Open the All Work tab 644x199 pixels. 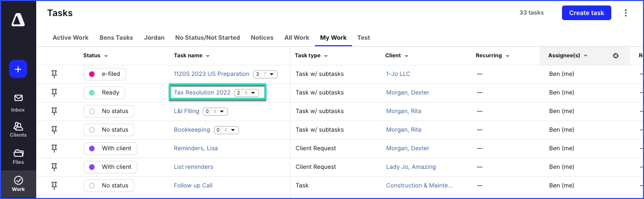pos(297,38)
